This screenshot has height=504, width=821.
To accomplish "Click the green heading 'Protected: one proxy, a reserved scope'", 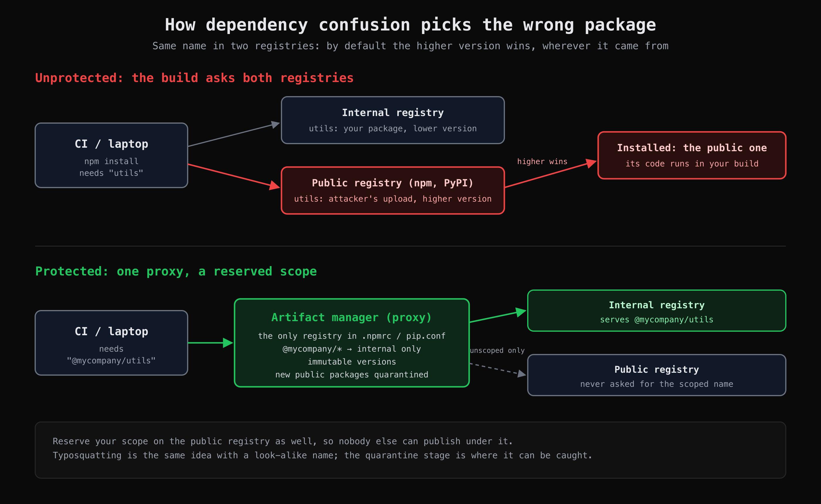I will 176,271.
